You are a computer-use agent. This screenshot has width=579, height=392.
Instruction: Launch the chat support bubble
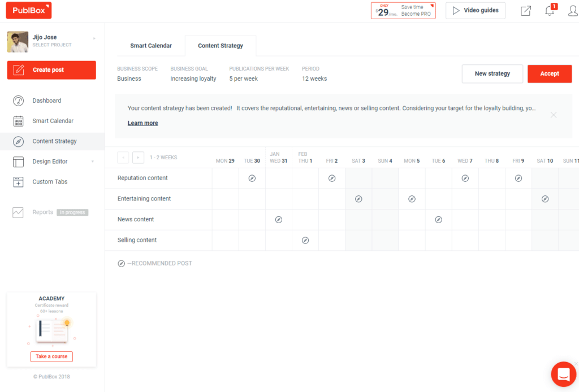point(563,374)
